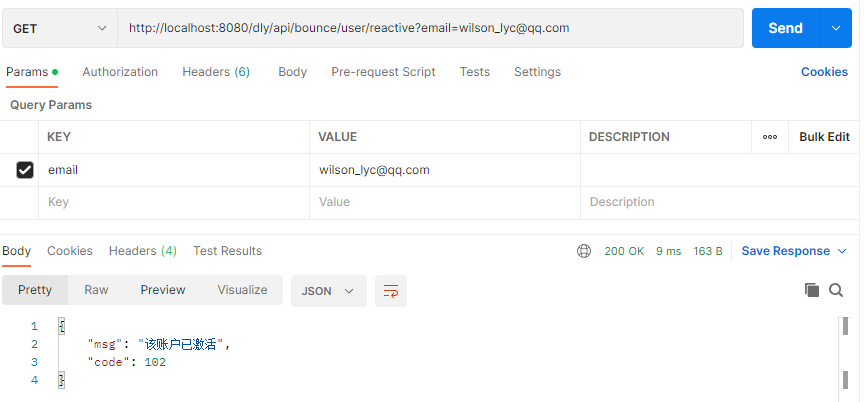Open the Settings tab
The image size is (864, 402).
(x=537, y=72)
